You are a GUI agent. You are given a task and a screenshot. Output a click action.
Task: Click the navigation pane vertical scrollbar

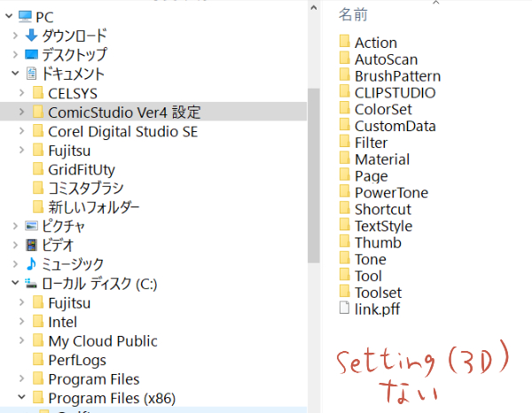click(x=313, y=177)
